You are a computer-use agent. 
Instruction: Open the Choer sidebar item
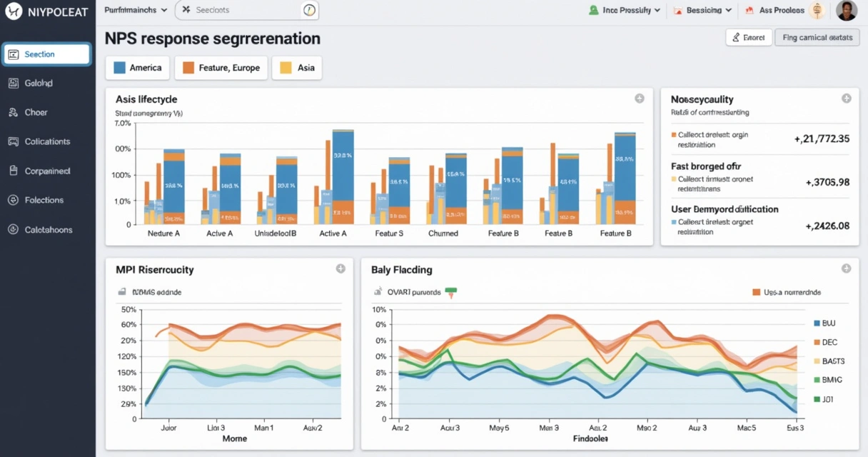(x=47, y=112)
